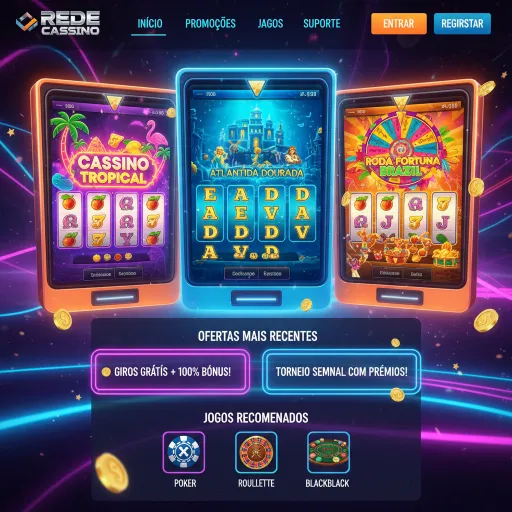Click the triangle marker atop Cassino Tropical
The width and height of the screenshot is (512, 512).
pos(114,102)
